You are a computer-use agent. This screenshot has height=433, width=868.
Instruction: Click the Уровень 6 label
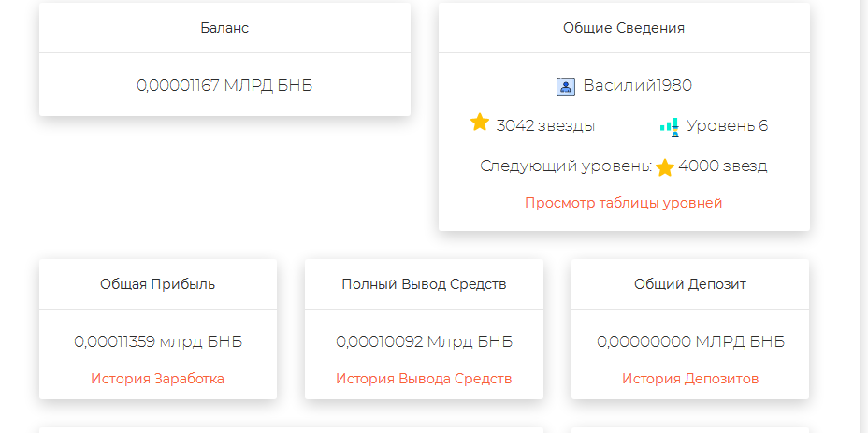(728, 126)
